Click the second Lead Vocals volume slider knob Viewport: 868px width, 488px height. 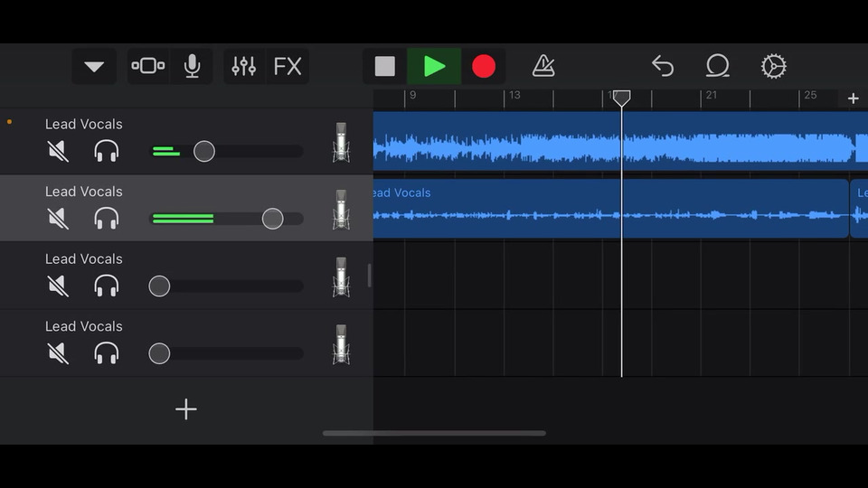[x=272, y=219]
